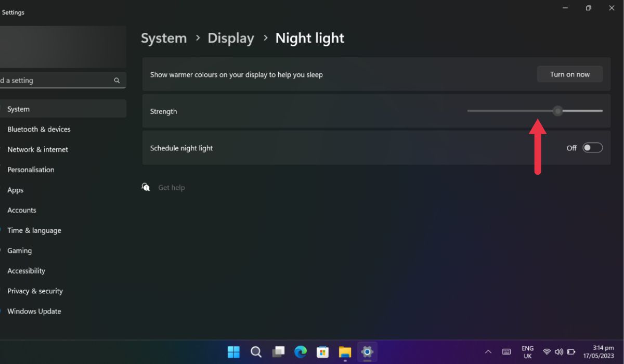The width and height of the screenshot is (624, 364).
Task: Click the Turn on now button
Action: [569, 74]
